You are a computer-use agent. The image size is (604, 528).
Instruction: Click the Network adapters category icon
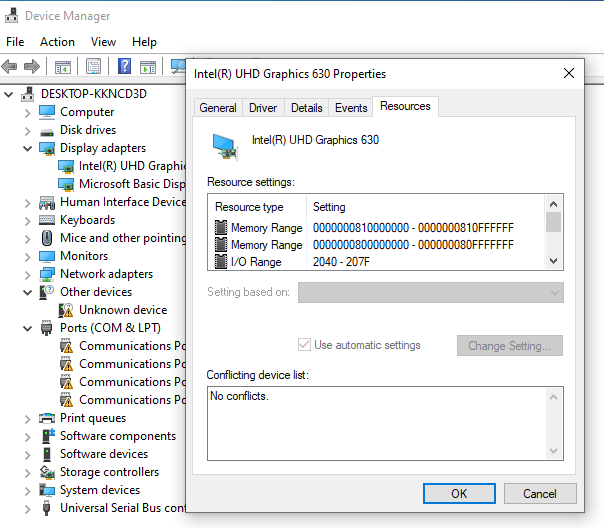[47, 274]
